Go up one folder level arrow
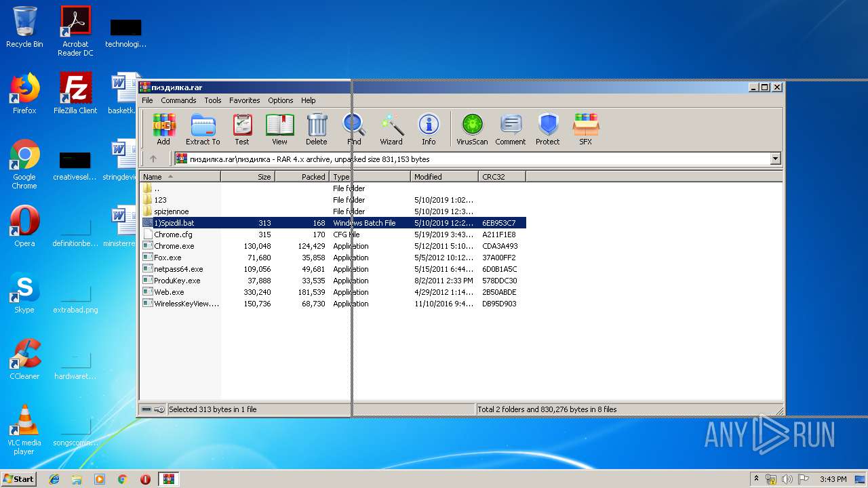Screen dimensions: 868x488 (x=153, y=159)
